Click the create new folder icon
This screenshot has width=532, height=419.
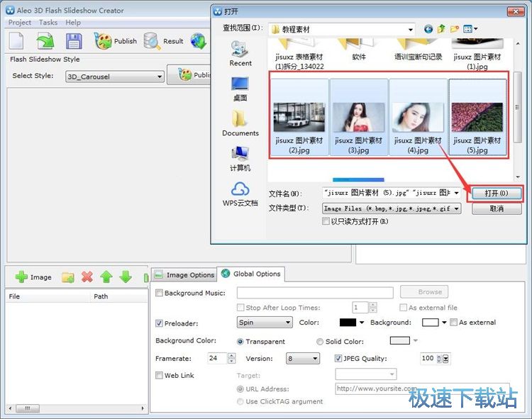454,29
